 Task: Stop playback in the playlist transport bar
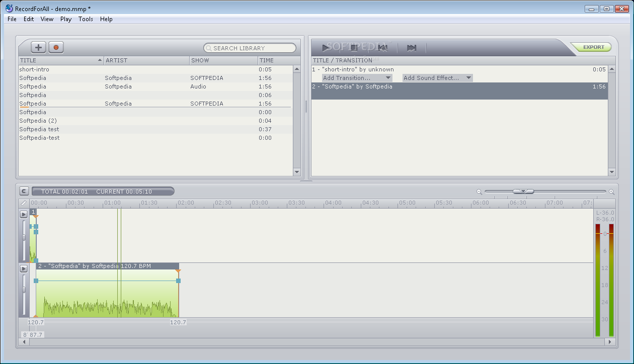(354, 48)
